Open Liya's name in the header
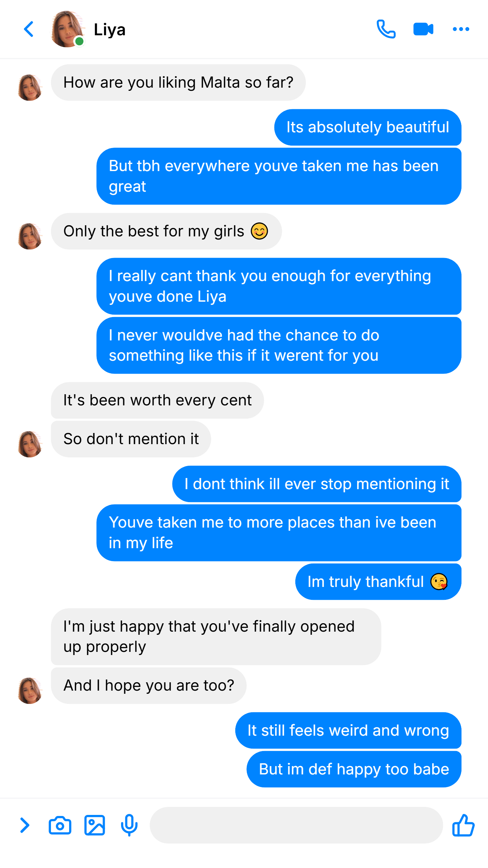 (110, 30)
